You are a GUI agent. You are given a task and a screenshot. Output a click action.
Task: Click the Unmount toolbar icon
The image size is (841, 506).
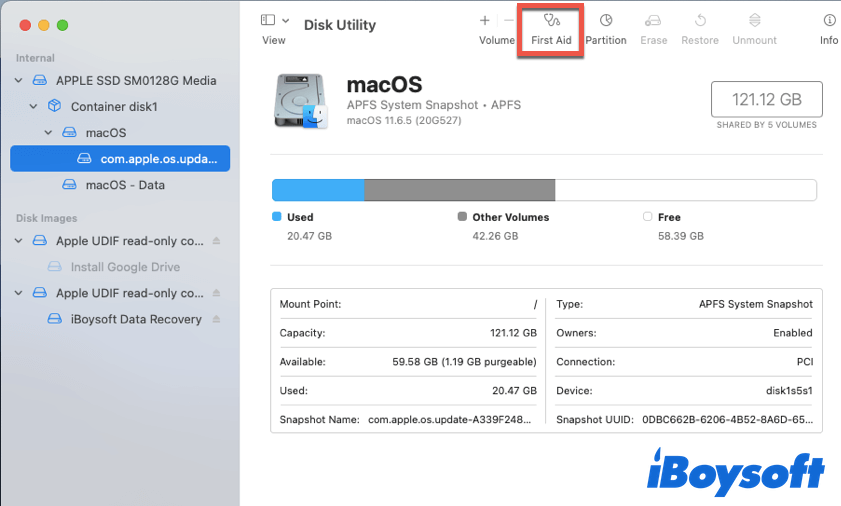[754, 21]
